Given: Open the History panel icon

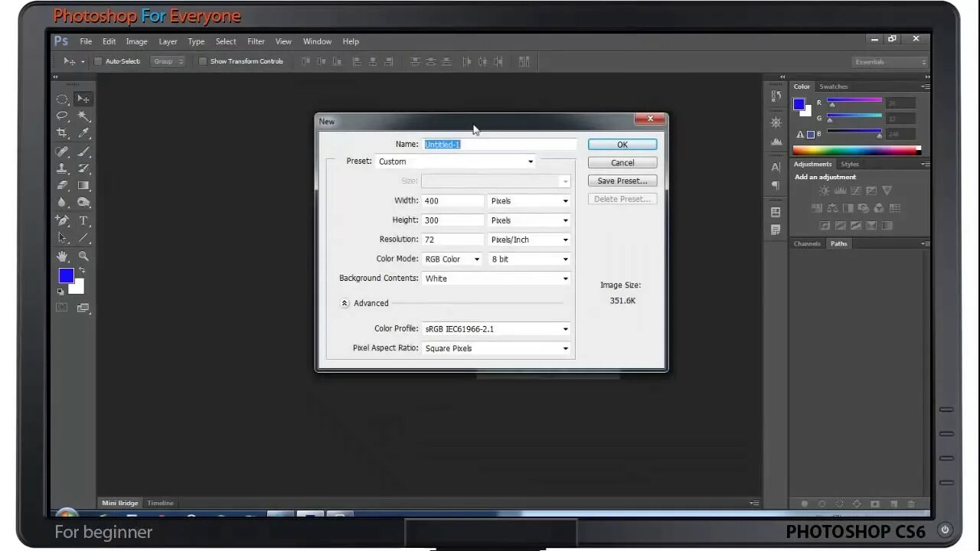Looking at the screenshot, I should pos(776,96).
